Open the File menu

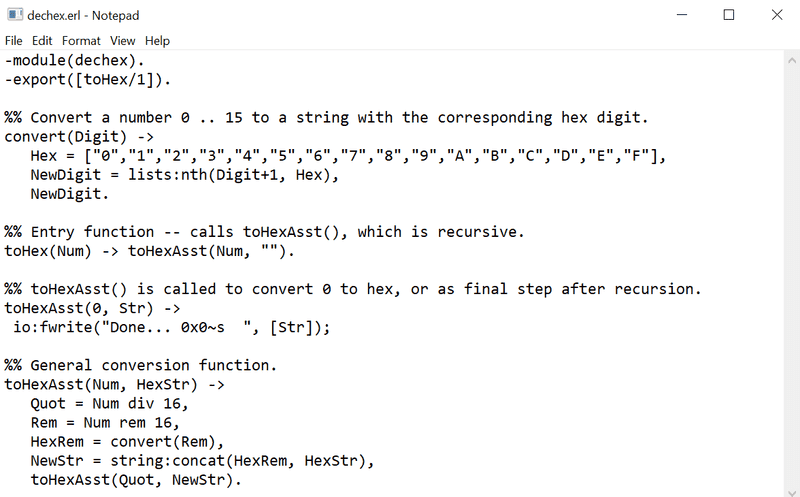(13, 41)
